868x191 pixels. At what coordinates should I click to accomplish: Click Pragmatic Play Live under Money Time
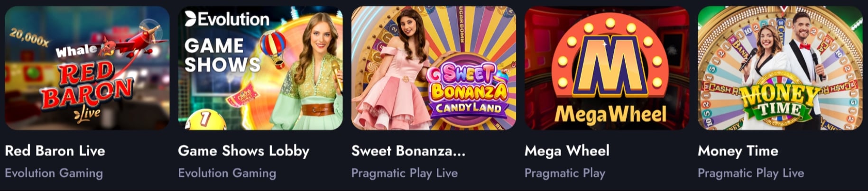751,173
